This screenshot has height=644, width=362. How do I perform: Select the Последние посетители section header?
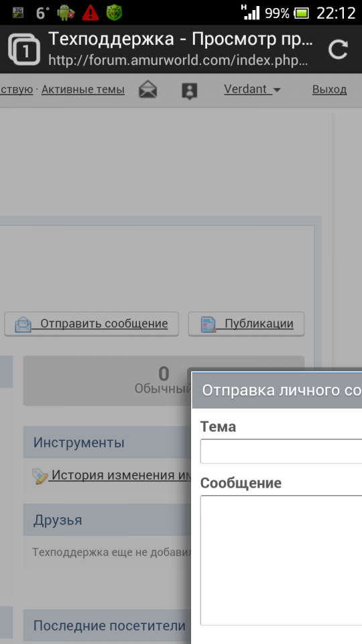(107, 625)
